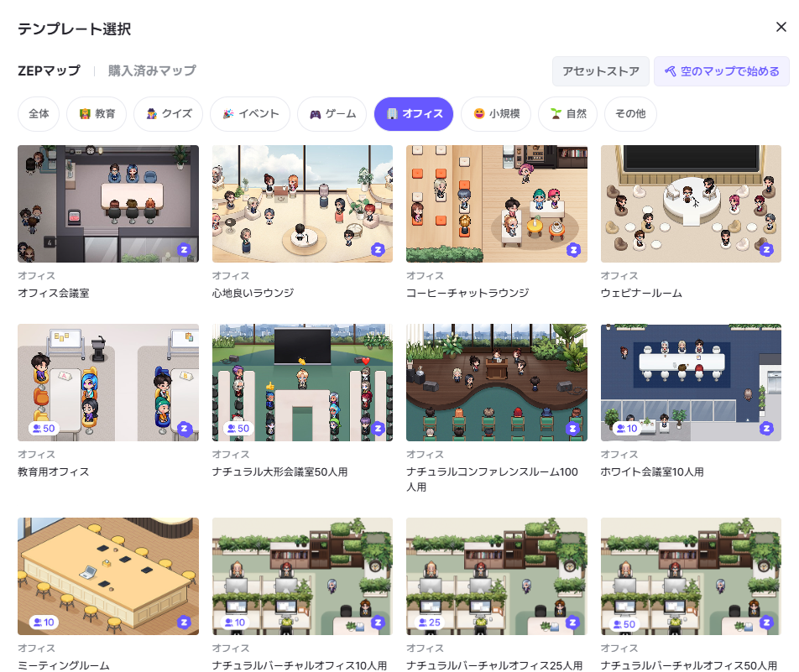Screen dimensions: 799x672
Task: Click the ZEP badge on ホワイト会議室10人用
Action: coord(766,429)
